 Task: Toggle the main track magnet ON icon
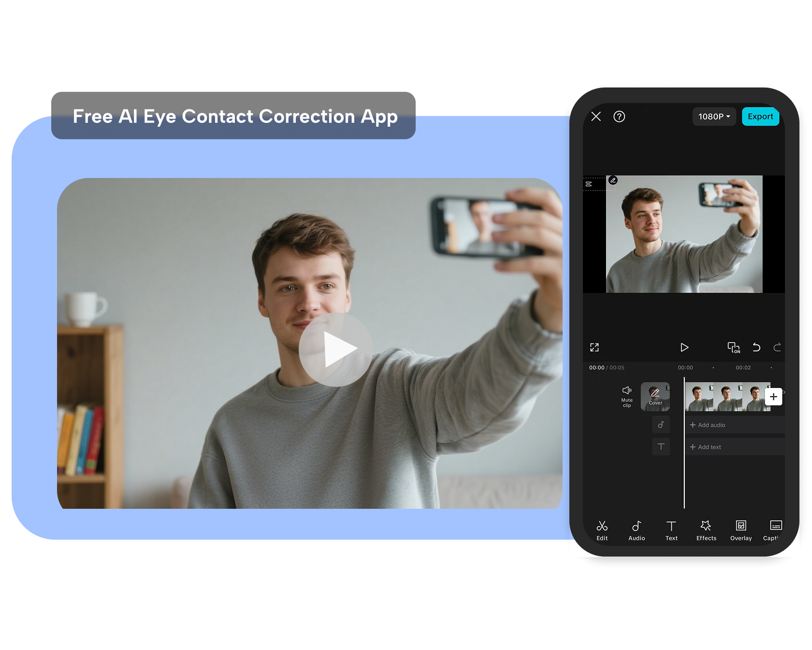734,347
